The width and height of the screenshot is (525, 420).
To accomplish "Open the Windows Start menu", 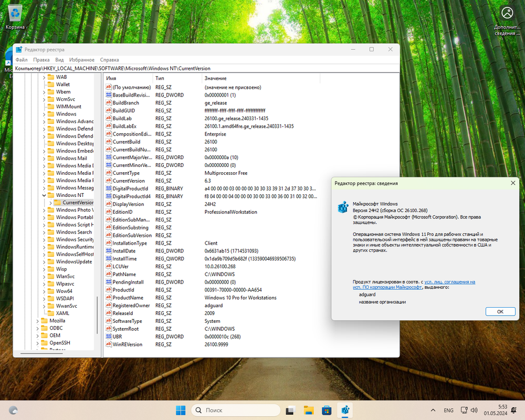I will pos(181,410).
